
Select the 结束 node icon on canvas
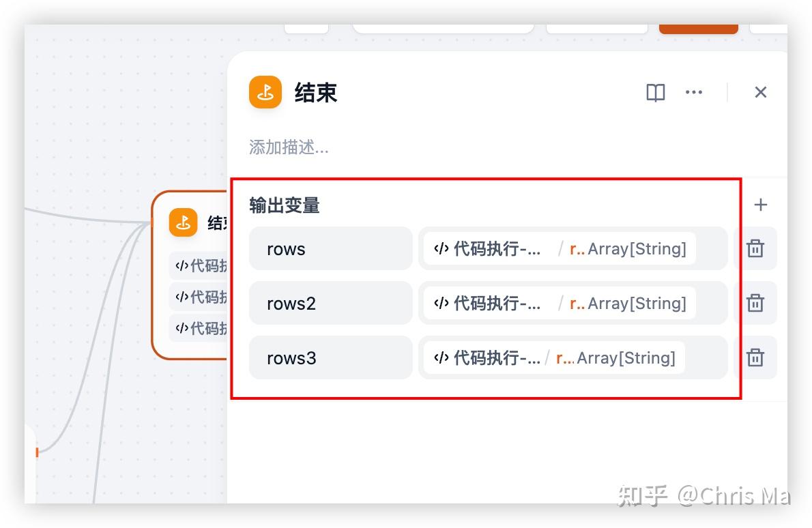183,222
